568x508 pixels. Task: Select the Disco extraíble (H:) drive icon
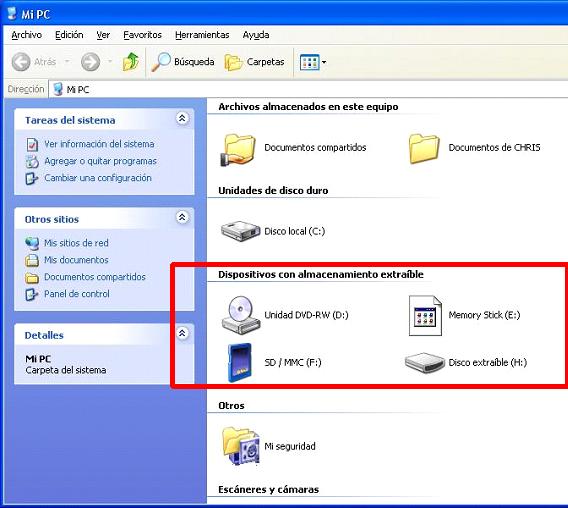point(425,363)
